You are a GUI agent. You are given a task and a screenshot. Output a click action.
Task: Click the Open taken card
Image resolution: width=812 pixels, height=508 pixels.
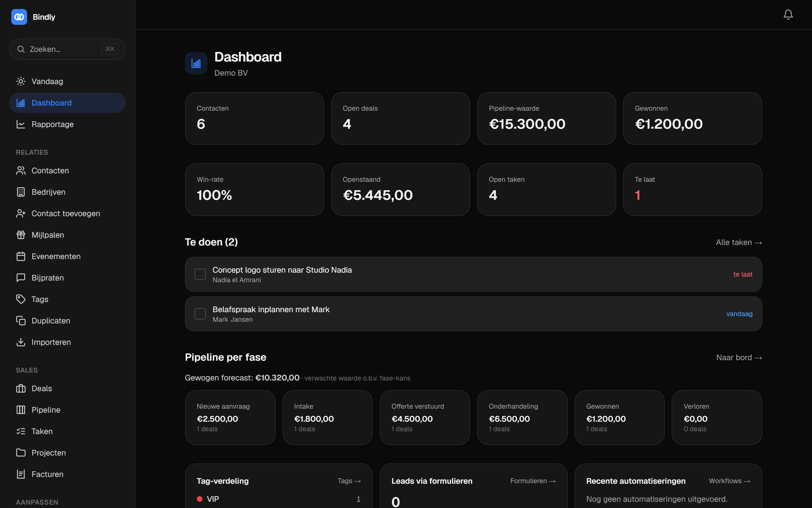546,190
